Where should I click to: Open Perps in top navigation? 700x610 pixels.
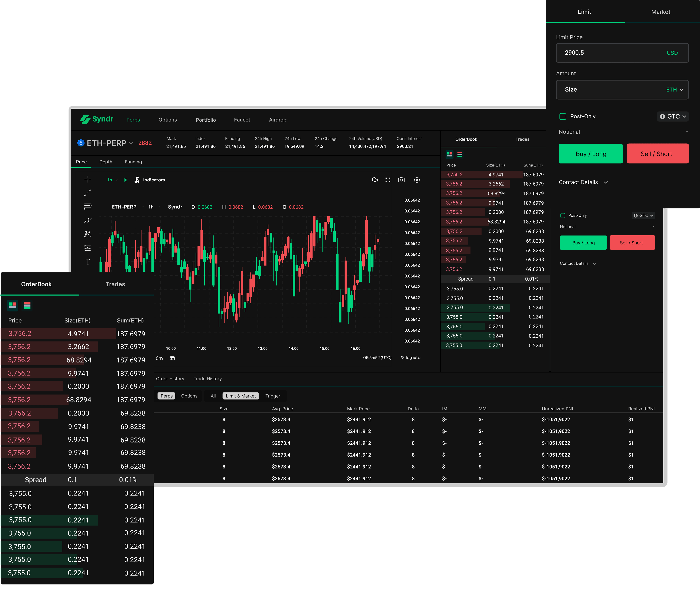[133, 120]
